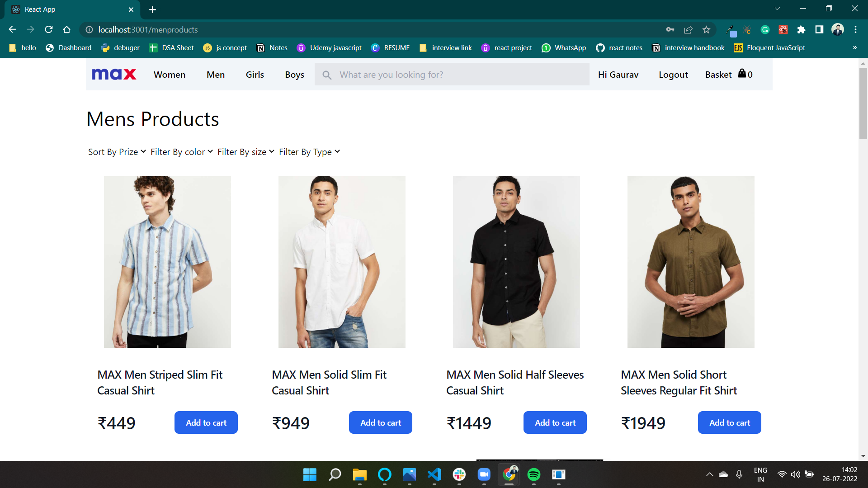Click the Max logo in the navbar

click(113, 74)
